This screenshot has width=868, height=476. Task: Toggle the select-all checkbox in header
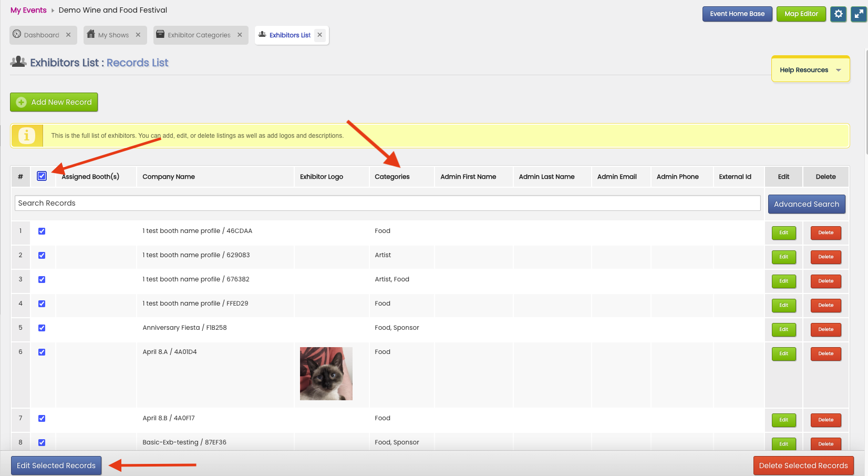[42, 176]
